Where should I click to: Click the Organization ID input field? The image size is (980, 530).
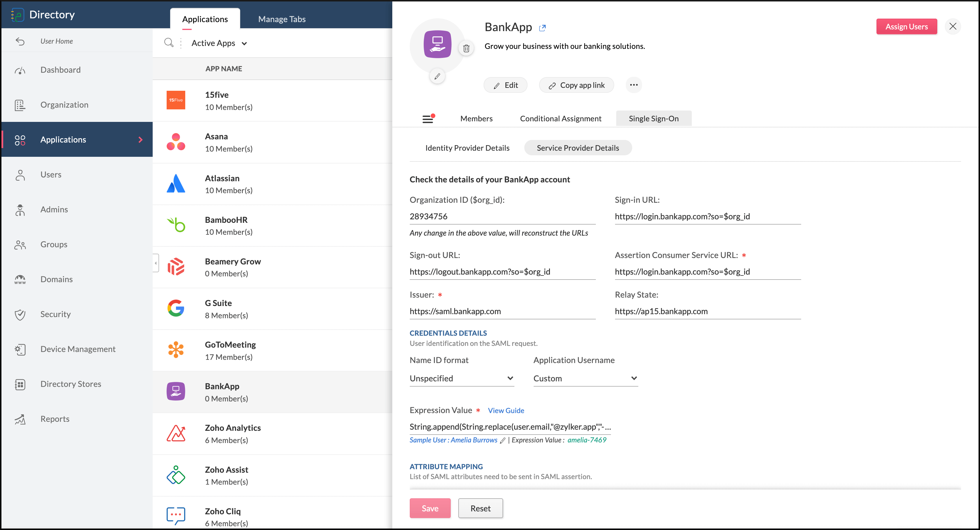502,216
